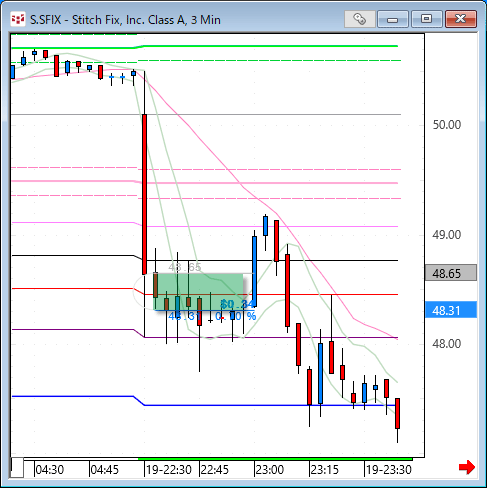Screen dimensions: 487x488
Task: Click the 23:00 time axis label
Action: click(269, 470)
